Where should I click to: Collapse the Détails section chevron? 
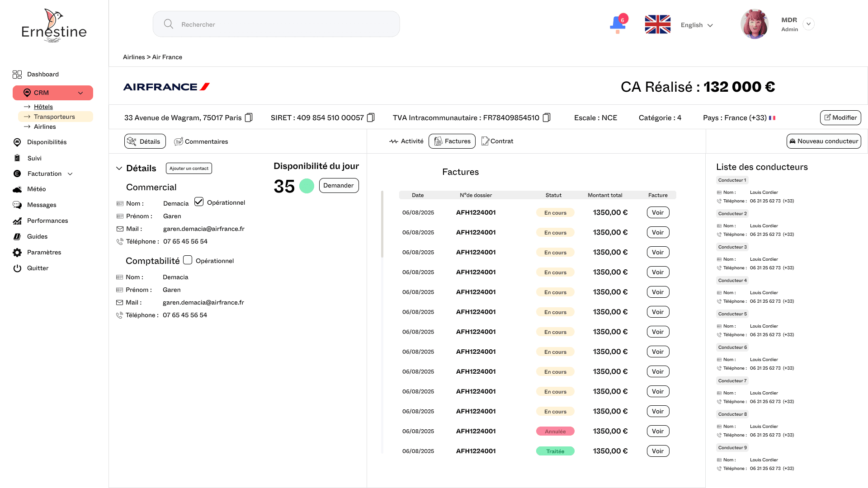point(119,168)
